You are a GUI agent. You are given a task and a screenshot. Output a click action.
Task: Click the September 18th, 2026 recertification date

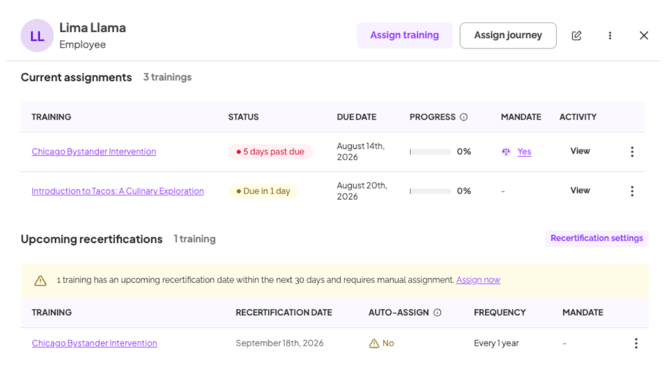[279, 343]
